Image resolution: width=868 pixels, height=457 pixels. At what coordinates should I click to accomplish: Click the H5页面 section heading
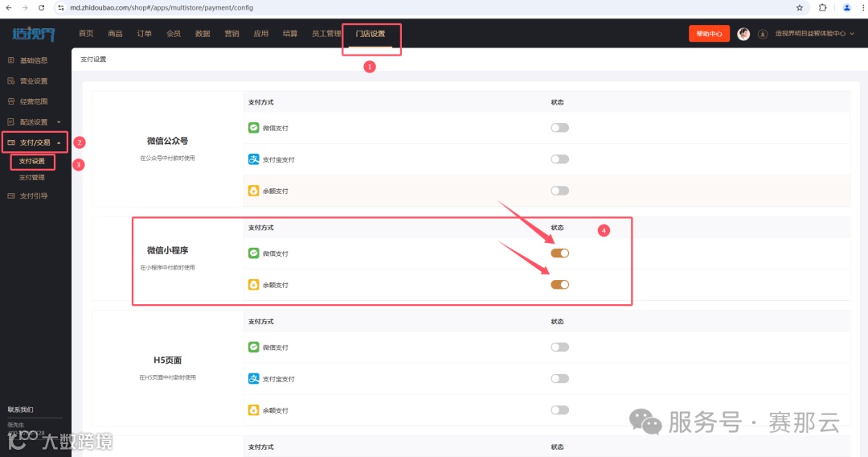coord(167,360)
